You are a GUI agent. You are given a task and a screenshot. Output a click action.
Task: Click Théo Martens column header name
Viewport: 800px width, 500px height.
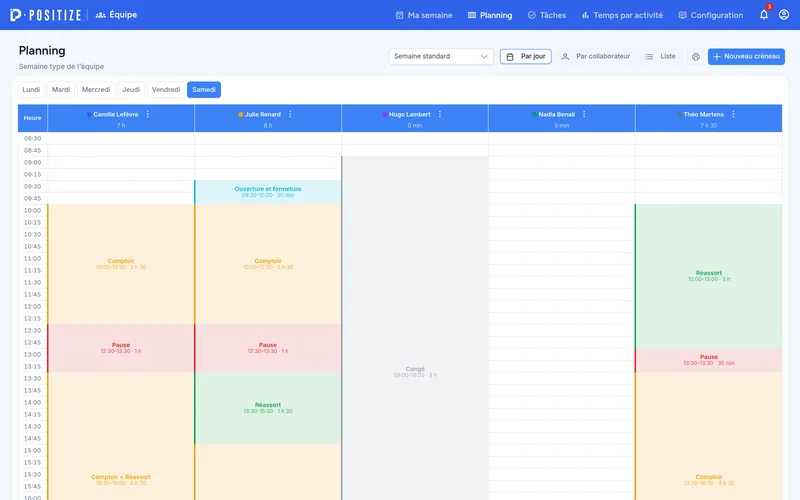click(x=704, y=114)
